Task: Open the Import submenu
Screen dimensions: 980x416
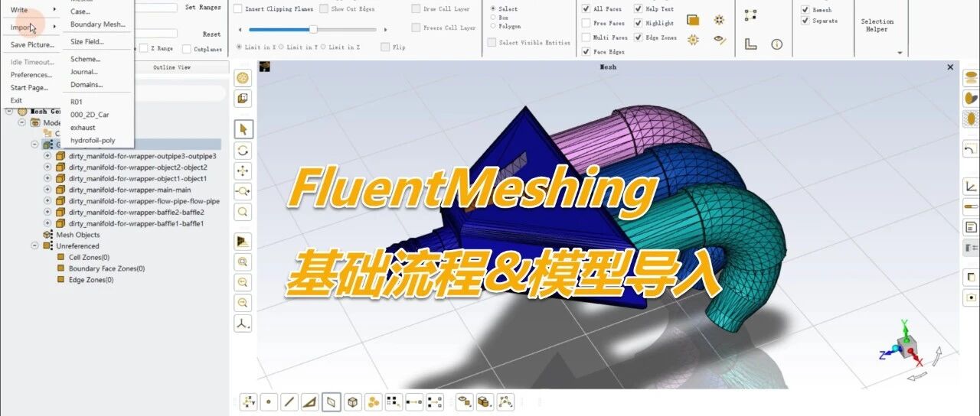Action: (x=31, y=28)
